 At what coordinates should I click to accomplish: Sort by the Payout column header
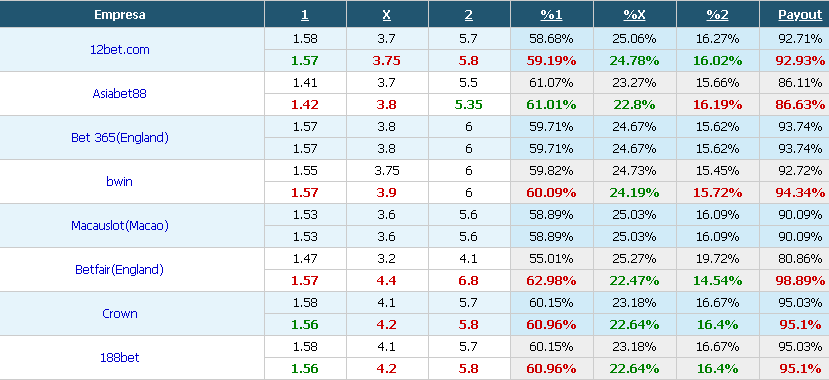pos(800,15)
